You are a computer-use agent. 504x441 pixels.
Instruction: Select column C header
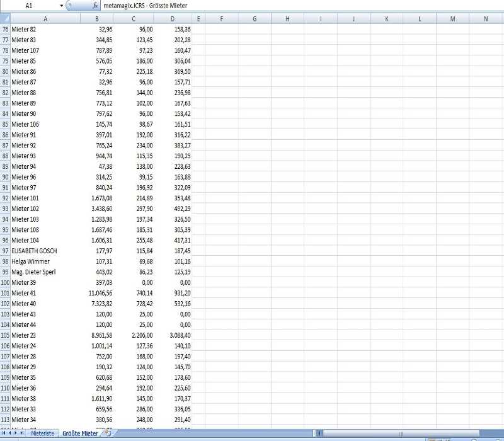(x=134, y=19)
